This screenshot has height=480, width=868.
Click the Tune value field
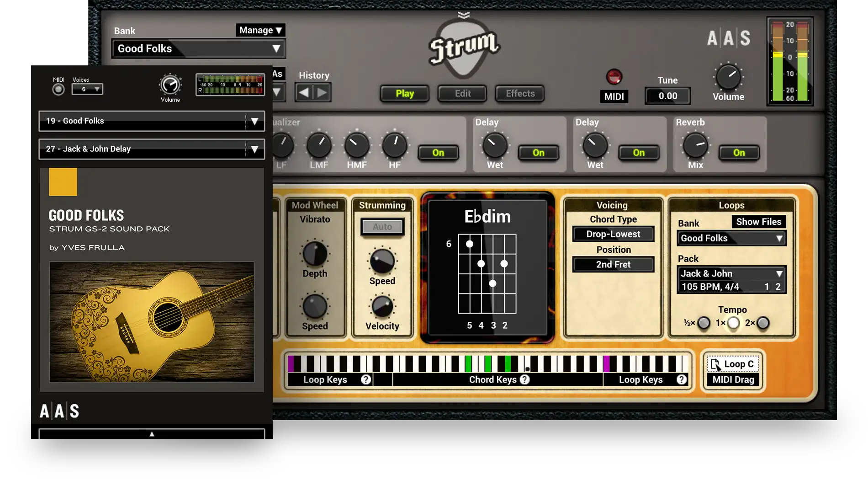pos(667,96)
